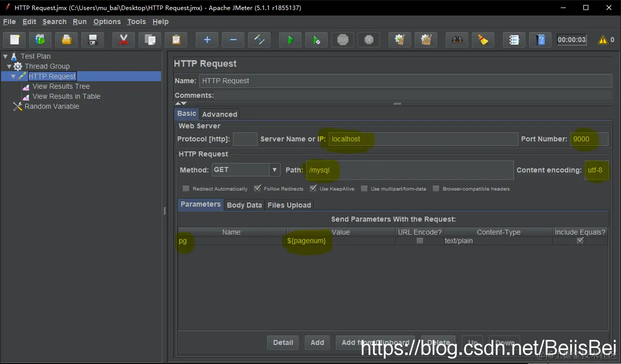Viewport: 621px width, 364px height.
Task: Open the Options menu
Action: pyautogui.click(x=107, y=22)
